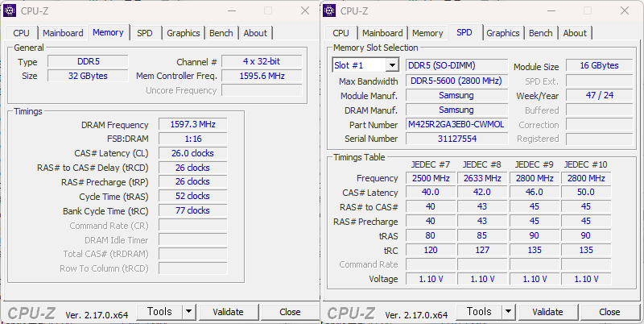Click the DRAM Frequency value field
This screenshot has width=644, height=324.
tap(192, 125)
